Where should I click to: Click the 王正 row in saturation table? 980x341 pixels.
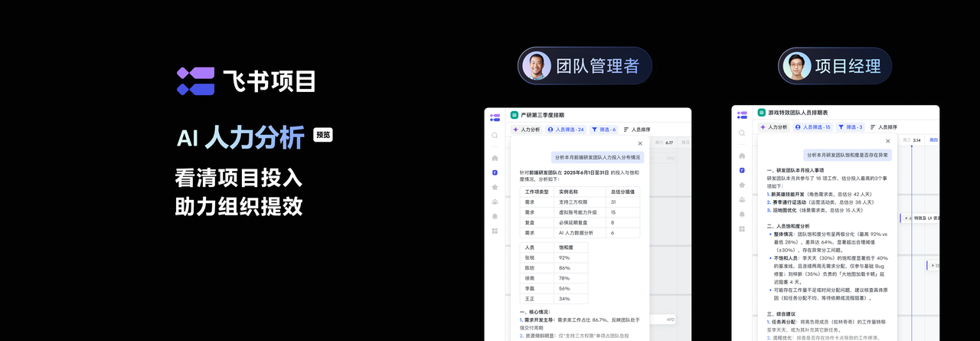tap(554, 299)
